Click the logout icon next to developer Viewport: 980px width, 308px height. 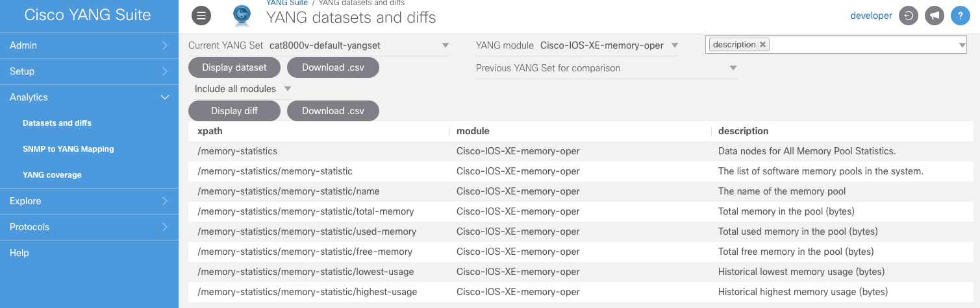[908, 16]
